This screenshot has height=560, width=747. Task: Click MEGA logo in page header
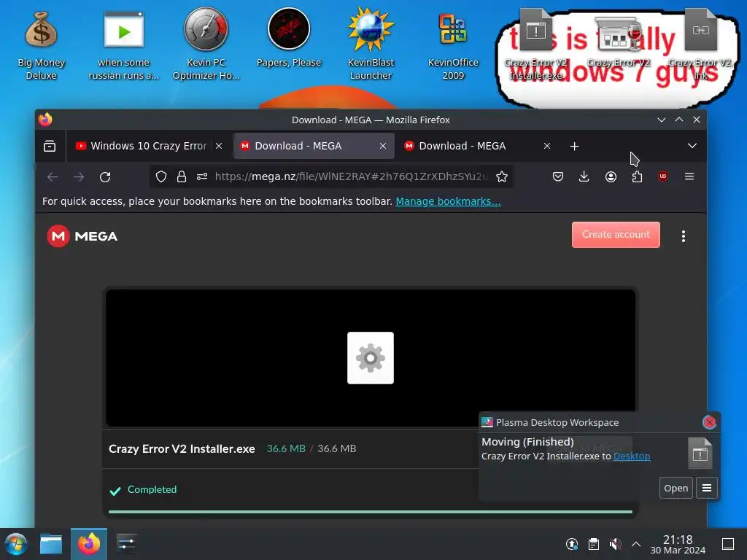(x=82, y=236)
